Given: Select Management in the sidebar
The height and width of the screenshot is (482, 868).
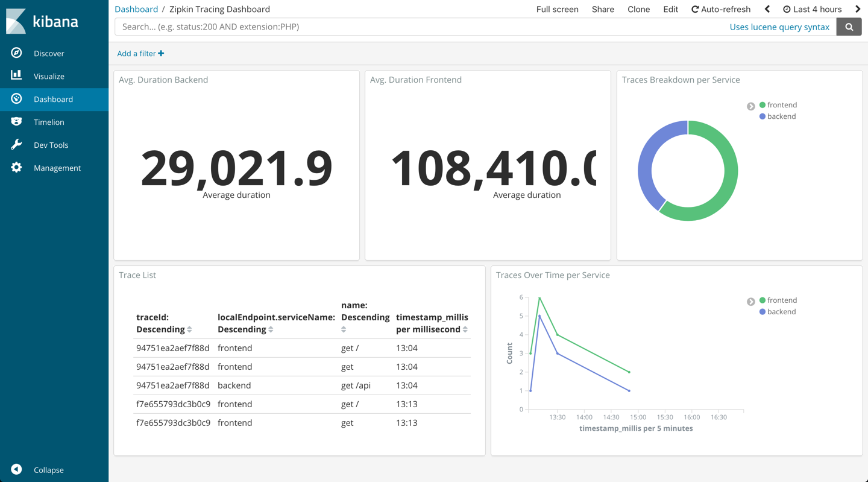Looking at the screenshot, I should pos(54,168).
